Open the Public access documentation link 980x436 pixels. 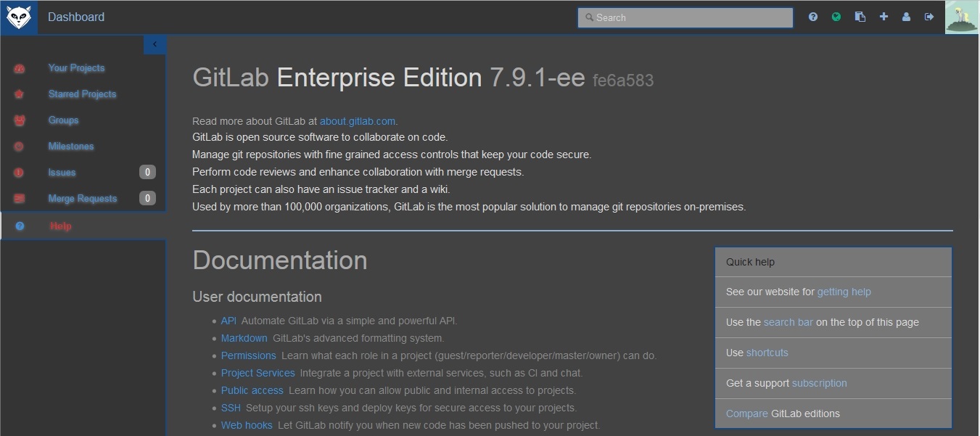252,390
